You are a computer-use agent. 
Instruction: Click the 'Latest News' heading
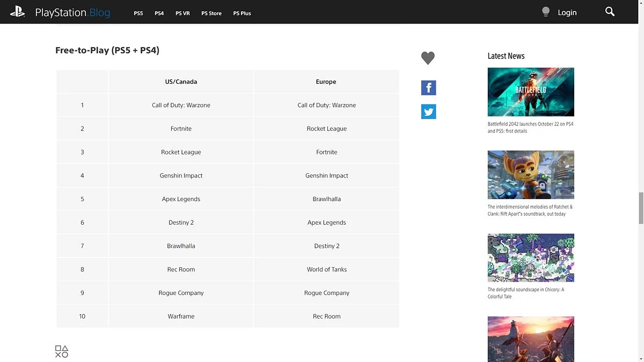tap(506, 56)
